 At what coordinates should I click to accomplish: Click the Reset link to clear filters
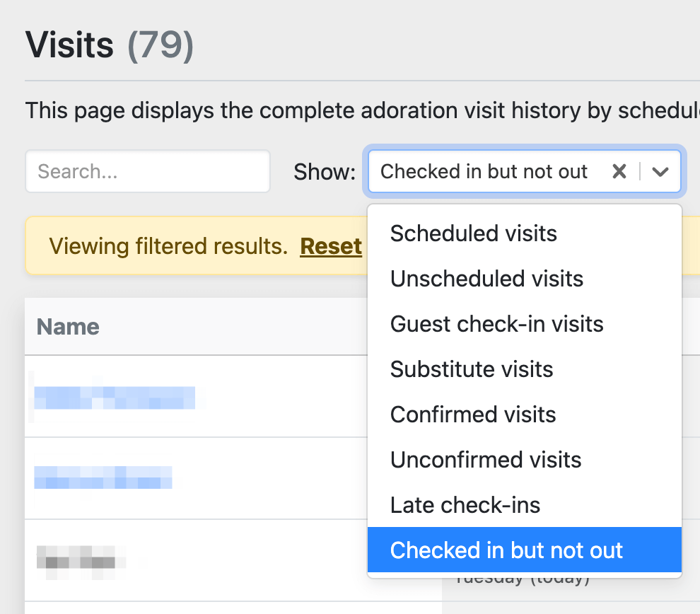pos(331,246)
